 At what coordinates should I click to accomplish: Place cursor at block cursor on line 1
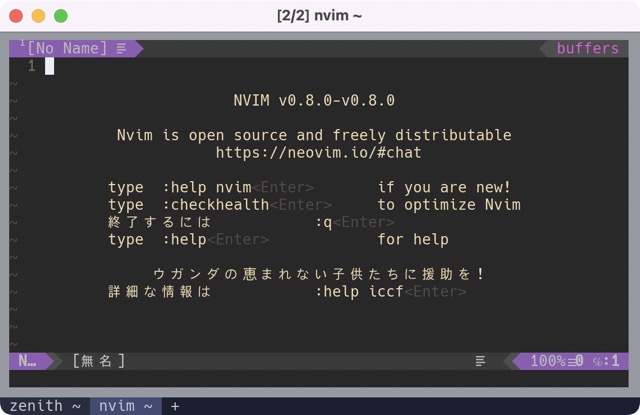pyautogui.click(x=49, y=66)
